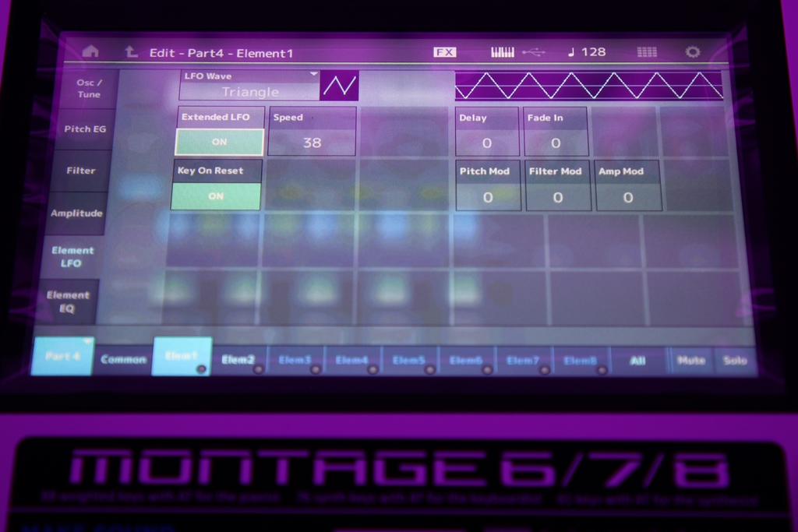
Task: Open the Live Set grid icon
Action: pos(647,52)
